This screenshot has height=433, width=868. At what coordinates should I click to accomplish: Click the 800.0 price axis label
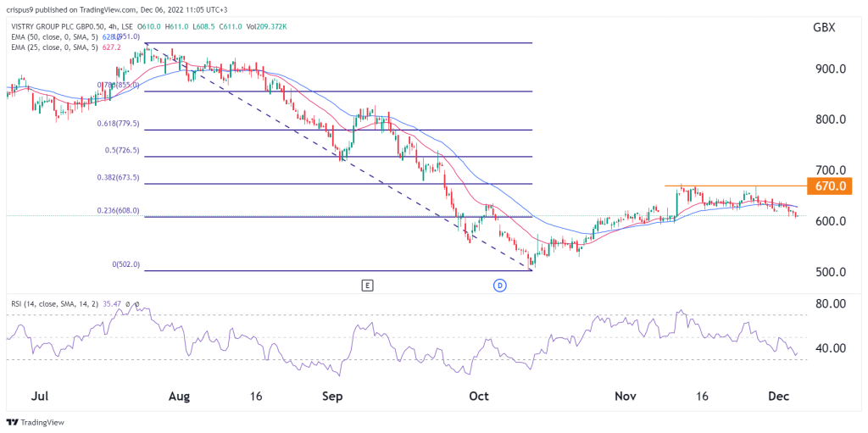829,120
